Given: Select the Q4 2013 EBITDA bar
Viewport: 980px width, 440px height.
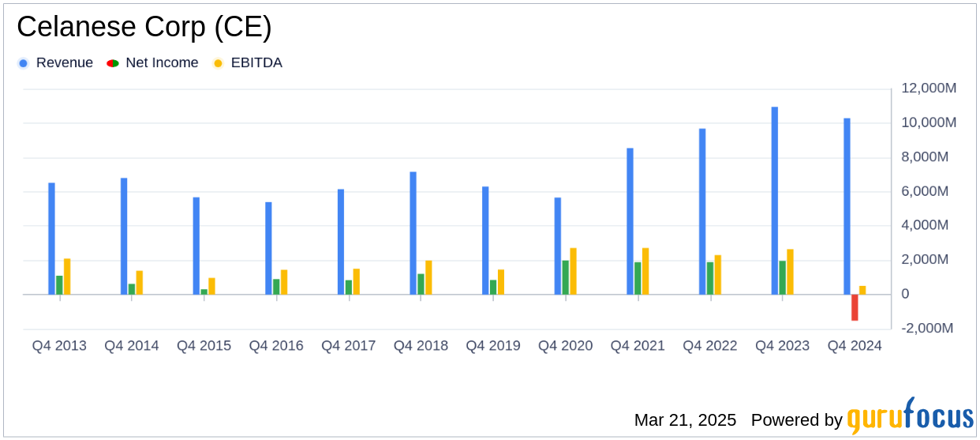Looking at the screenshot, I should tap(67, 276).
